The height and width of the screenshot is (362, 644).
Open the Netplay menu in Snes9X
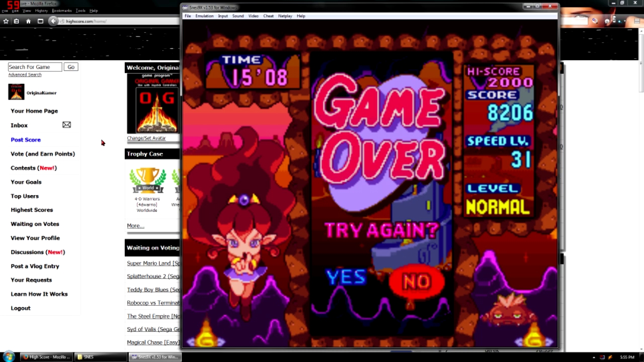pyautogui.click(x=285, y=16)
